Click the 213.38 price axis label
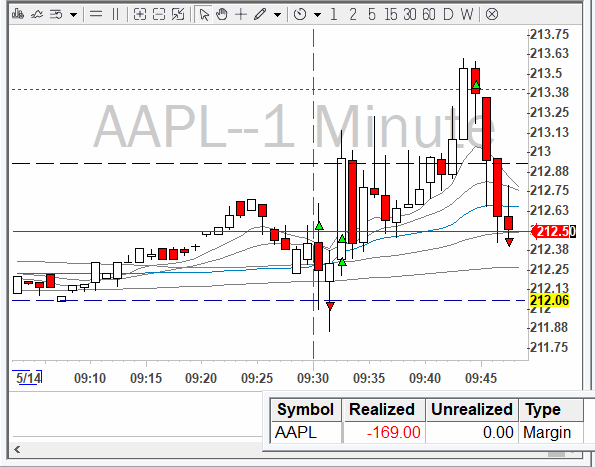Screen dimensions: 595x467 tap(549, 92)
